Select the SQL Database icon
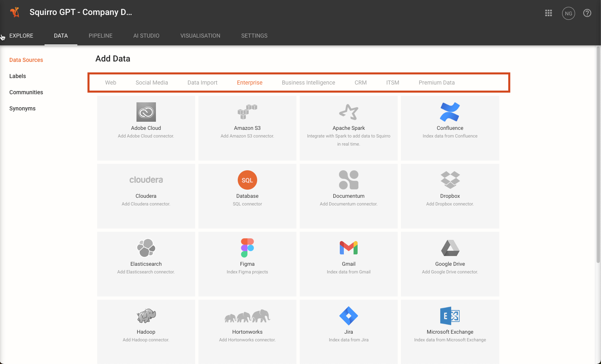The width and height of the screenshot is (601, 364). pyautogui.click(x=247, y=180)
